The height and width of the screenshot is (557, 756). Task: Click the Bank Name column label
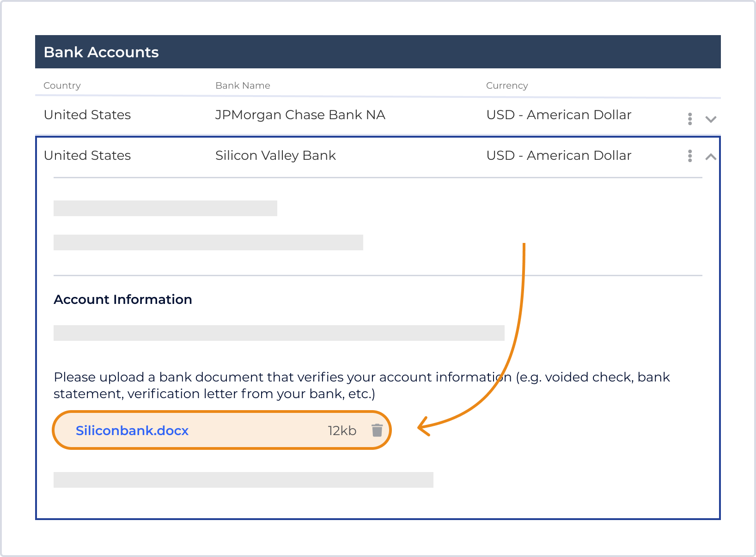tap(243, 85)
